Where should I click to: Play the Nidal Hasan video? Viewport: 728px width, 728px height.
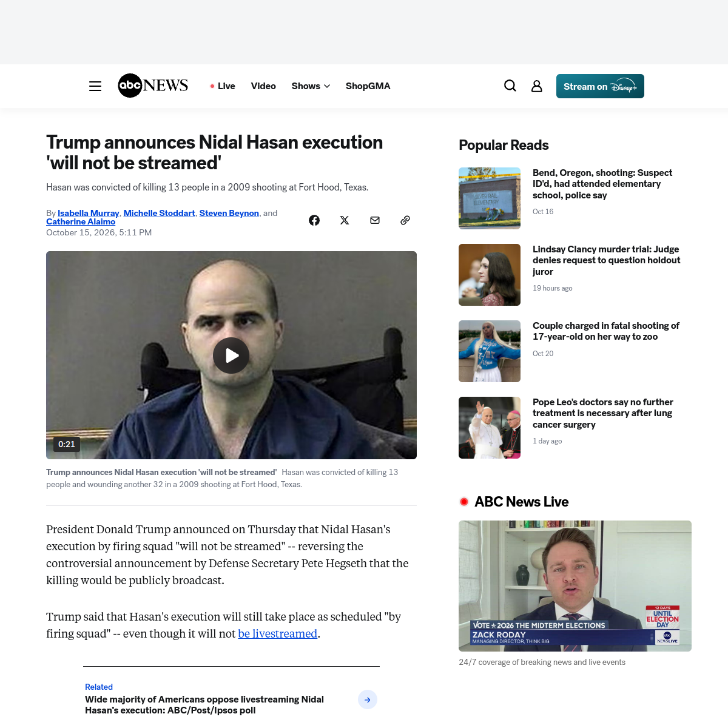[x=231, y=356]
